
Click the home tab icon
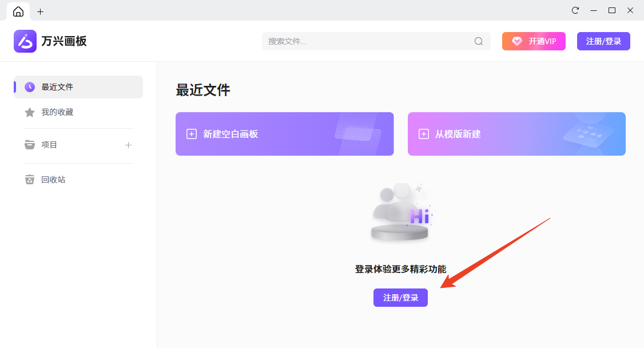18,11
